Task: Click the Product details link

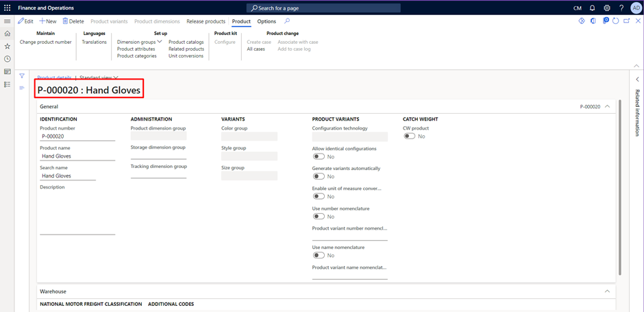Action: coord(54,77)
